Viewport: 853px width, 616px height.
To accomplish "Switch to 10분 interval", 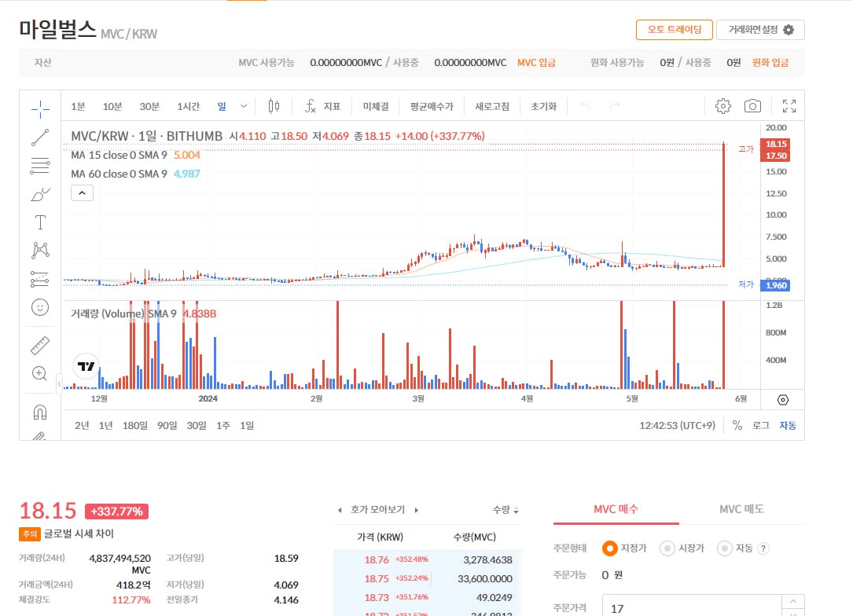I will (112, 106).
